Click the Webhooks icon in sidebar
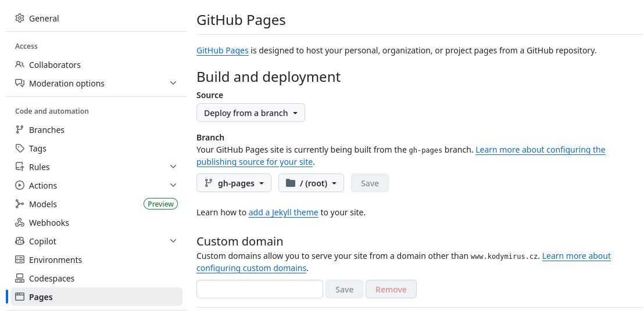 [20, 223]
